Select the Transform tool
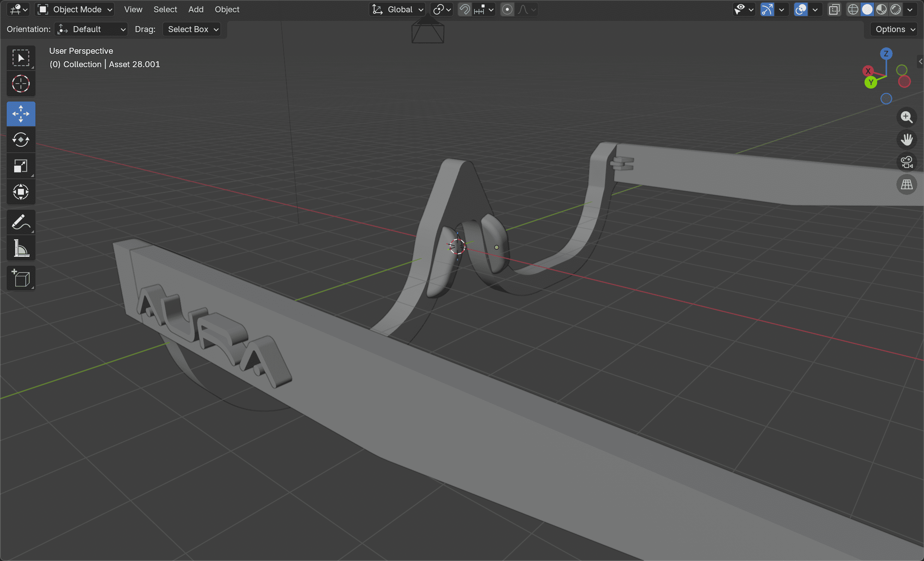Image resolution: width=924 pixels, height=561 pixels. pos(21,192)
